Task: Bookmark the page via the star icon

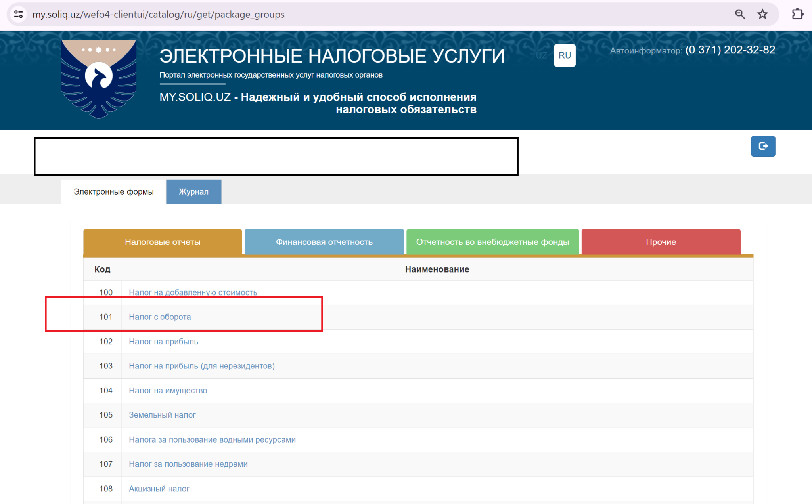Action: (x=762, y=14)
